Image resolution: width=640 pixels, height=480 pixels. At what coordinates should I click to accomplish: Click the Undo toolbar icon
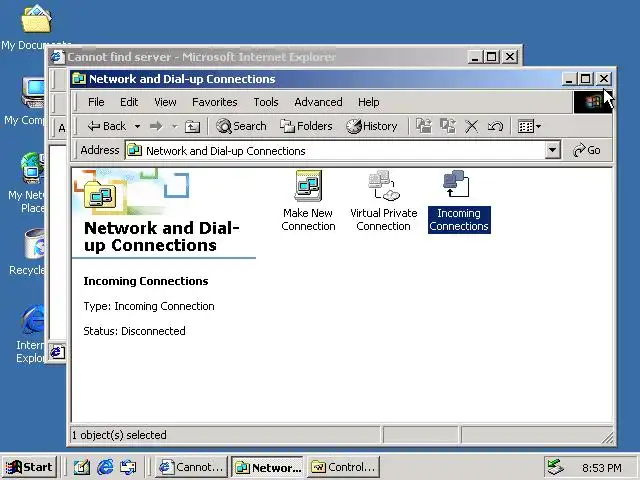point(495,126)
